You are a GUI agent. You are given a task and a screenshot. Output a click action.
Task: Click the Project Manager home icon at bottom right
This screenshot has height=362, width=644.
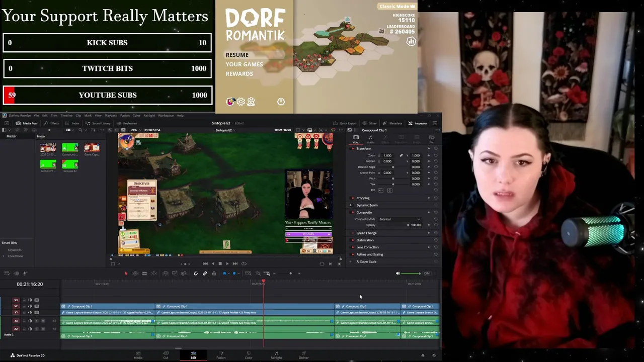[x=423, y=355]
